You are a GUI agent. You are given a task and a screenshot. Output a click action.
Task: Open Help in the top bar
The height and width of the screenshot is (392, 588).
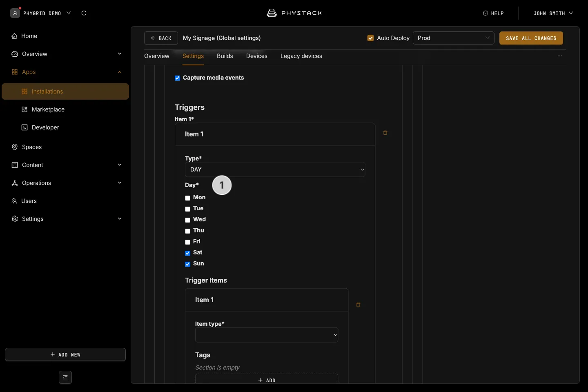coord(493,13)
